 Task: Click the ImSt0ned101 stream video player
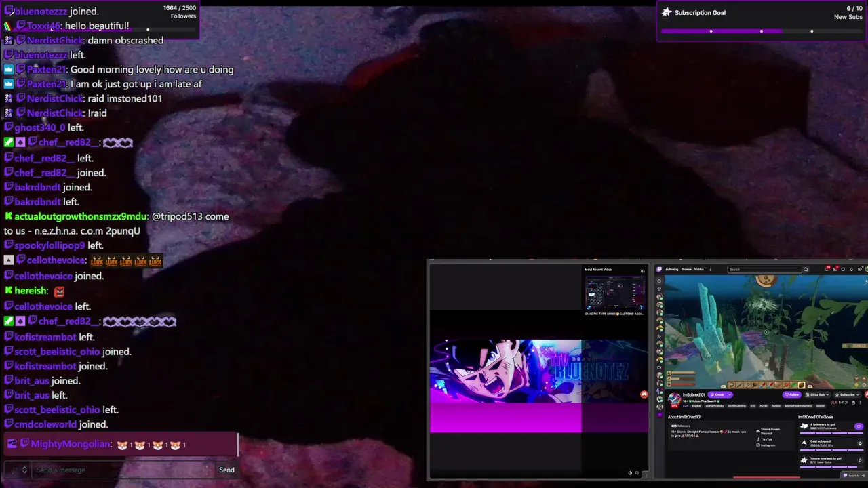click(766, 332)
